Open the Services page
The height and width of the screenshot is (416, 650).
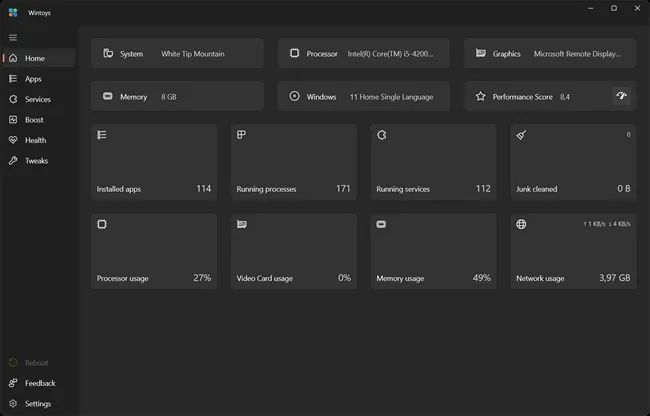point(39,99)
